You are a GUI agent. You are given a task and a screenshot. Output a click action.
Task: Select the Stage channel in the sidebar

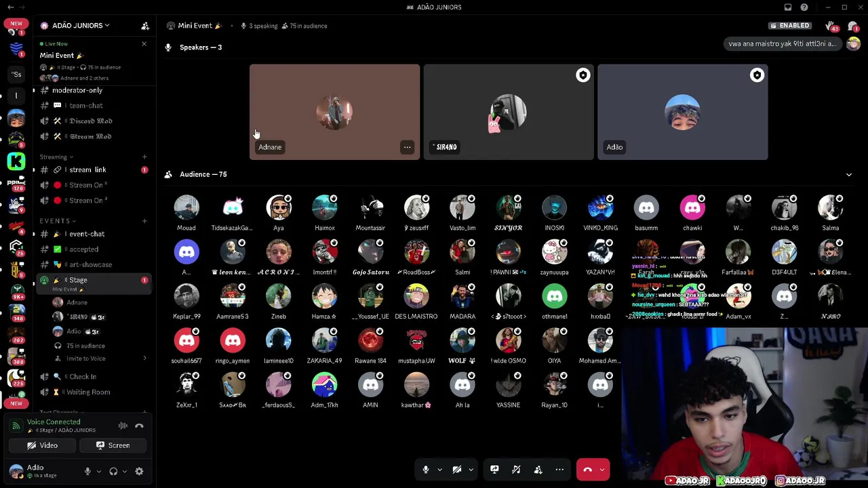[92, 283]
